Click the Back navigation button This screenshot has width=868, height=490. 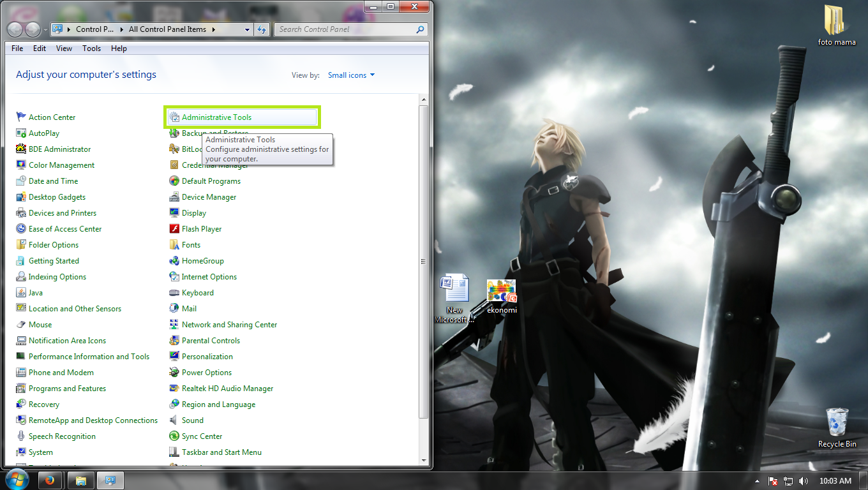click(14, 29)
